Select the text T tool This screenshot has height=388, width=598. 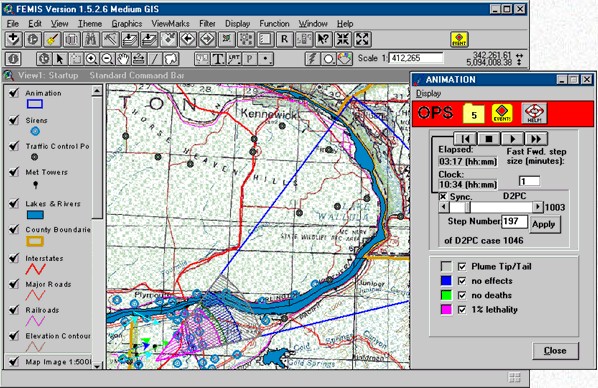coord(218,59)
